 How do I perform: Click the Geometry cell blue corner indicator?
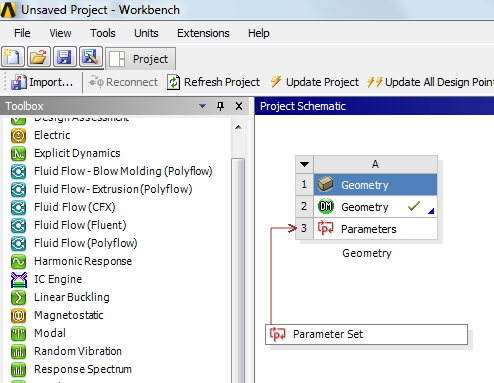431,211
